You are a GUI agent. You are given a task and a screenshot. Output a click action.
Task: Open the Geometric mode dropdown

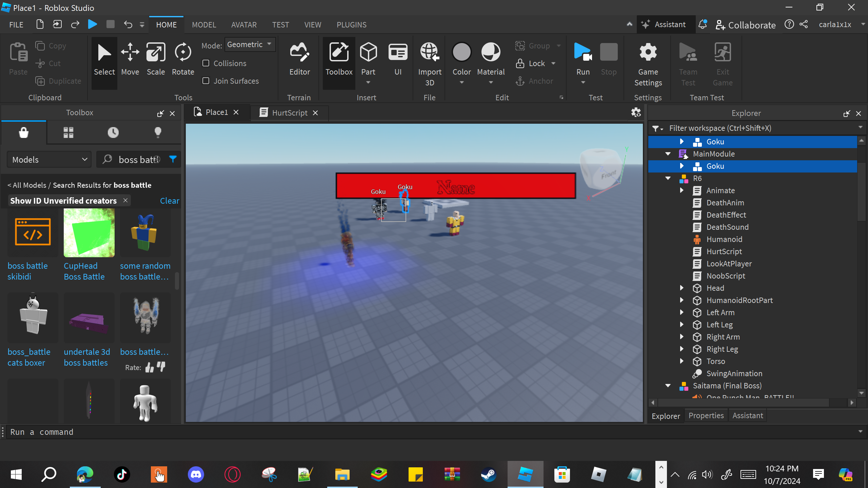pyautogui.click(x=250, y=44)
